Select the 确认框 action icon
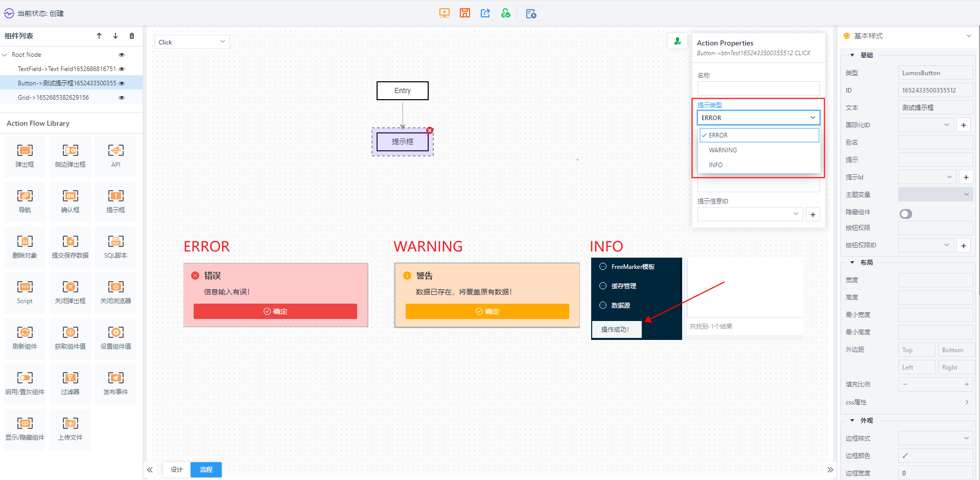Screen dimensions: 980x480 (x=71, y=196)
